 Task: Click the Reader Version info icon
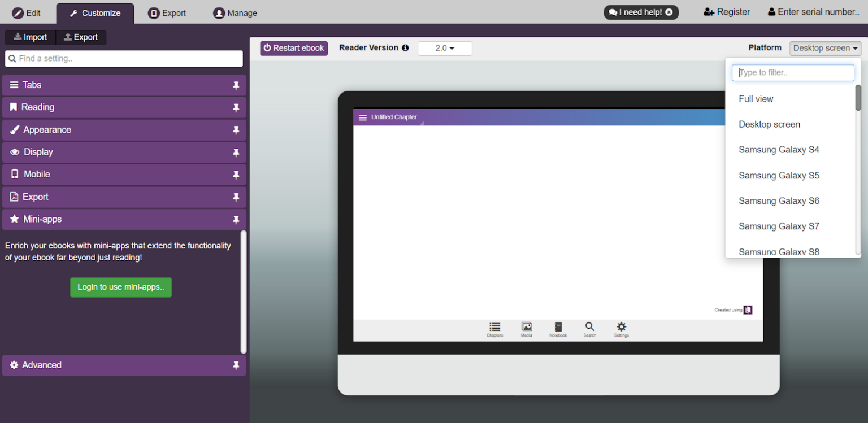[x=406, y=47]
